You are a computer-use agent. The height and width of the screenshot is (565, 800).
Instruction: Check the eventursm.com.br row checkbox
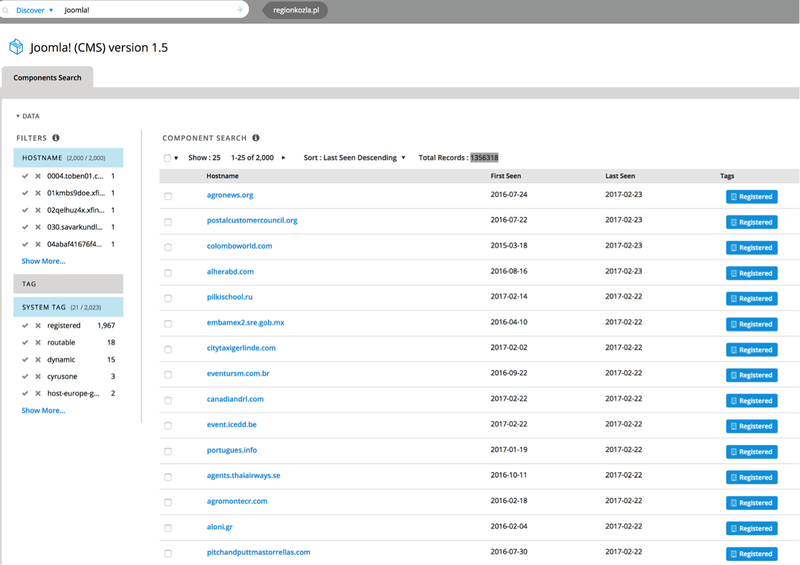tap(168, 375)
